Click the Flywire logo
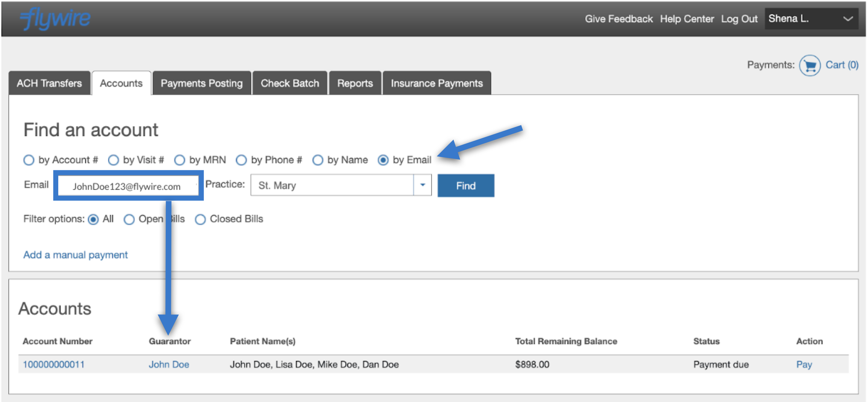Image resolution: width=868 pixels, height=402 pixels. 55,19
